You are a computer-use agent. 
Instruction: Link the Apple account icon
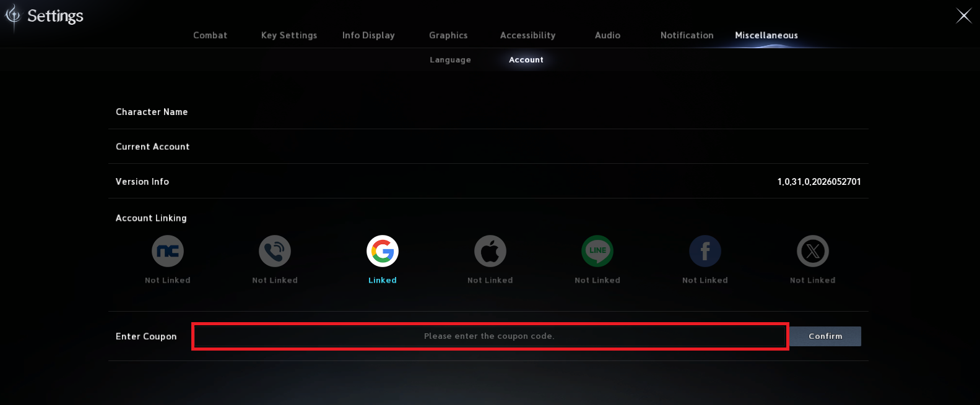click(490, 251)
